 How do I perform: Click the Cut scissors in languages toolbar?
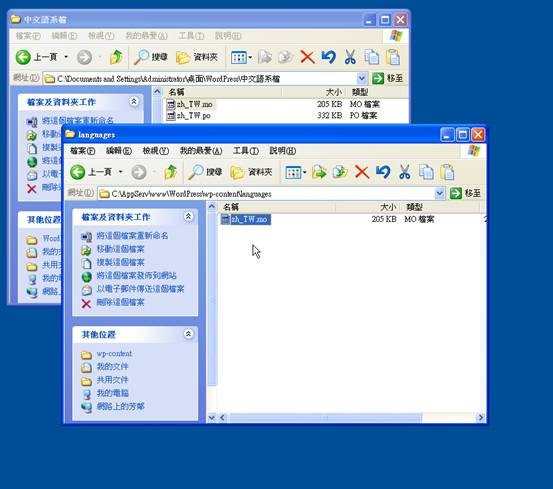405,172
